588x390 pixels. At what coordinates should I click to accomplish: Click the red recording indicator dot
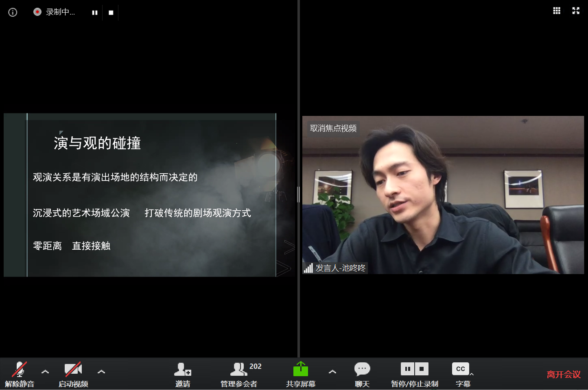point(37,12)
